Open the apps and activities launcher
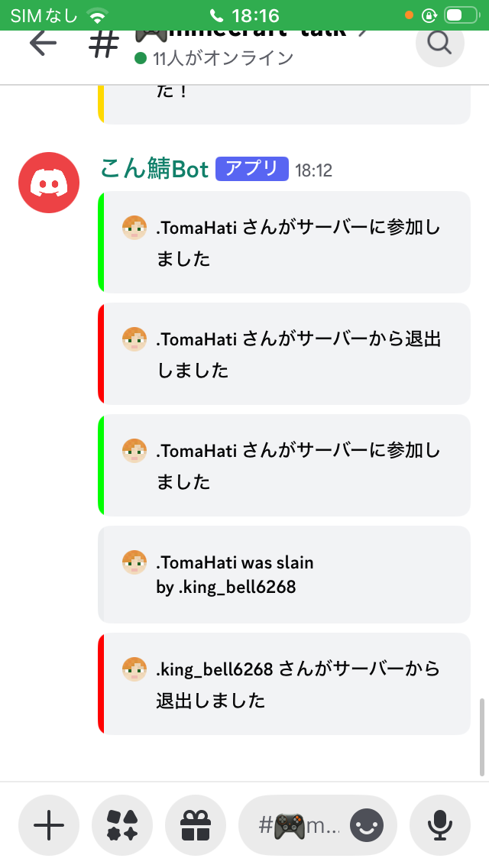489x868 pixels. (x=122, y=825)
